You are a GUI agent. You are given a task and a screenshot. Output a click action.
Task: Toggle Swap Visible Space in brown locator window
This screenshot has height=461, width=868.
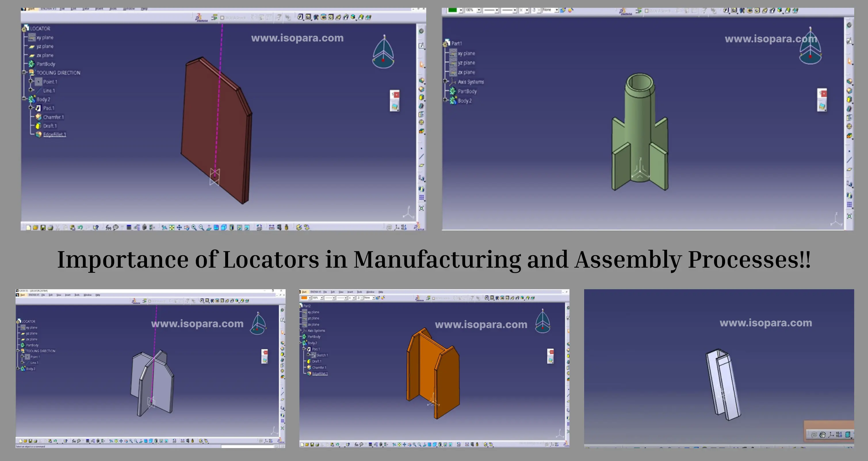[x=247, y=227]
